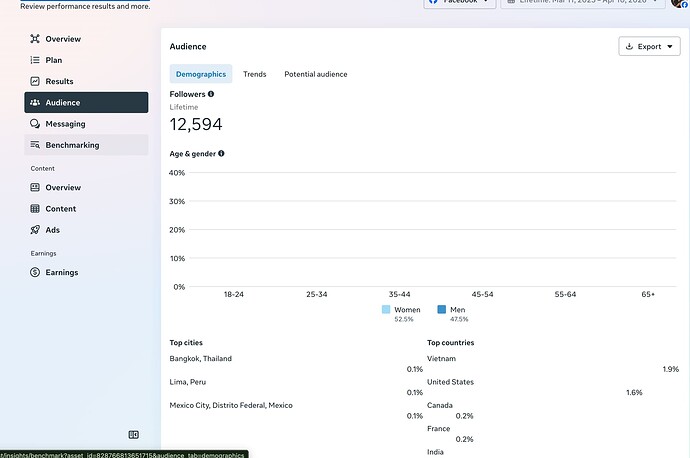Click the Content Overview card icon
This screenshot has height=458, width=690.
(35, 187)
